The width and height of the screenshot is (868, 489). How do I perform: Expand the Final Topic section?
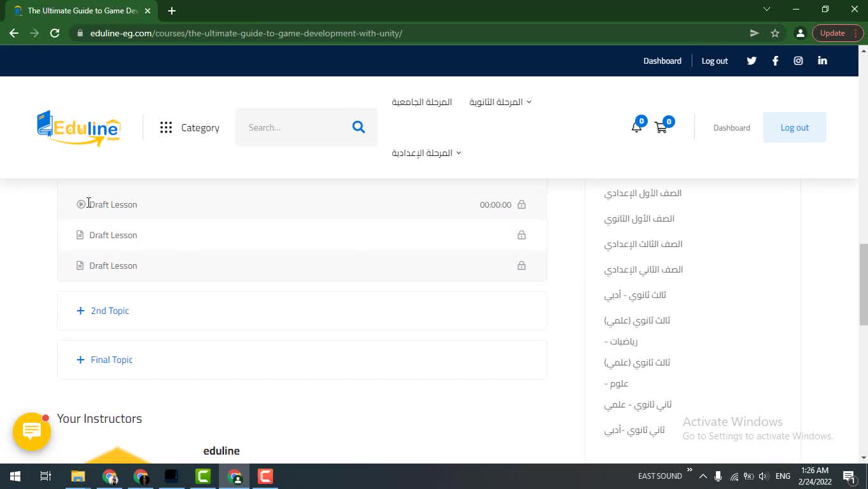tap(104, 360)
